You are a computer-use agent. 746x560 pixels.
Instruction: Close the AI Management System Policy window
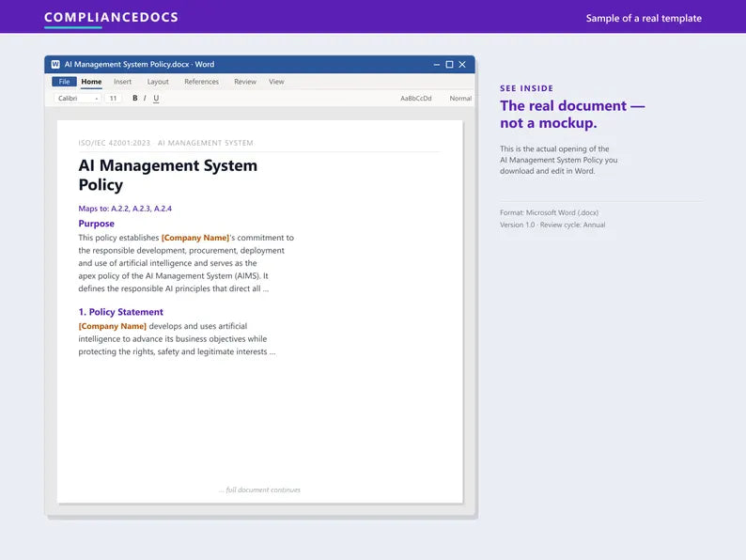click(x=462, y=64)
